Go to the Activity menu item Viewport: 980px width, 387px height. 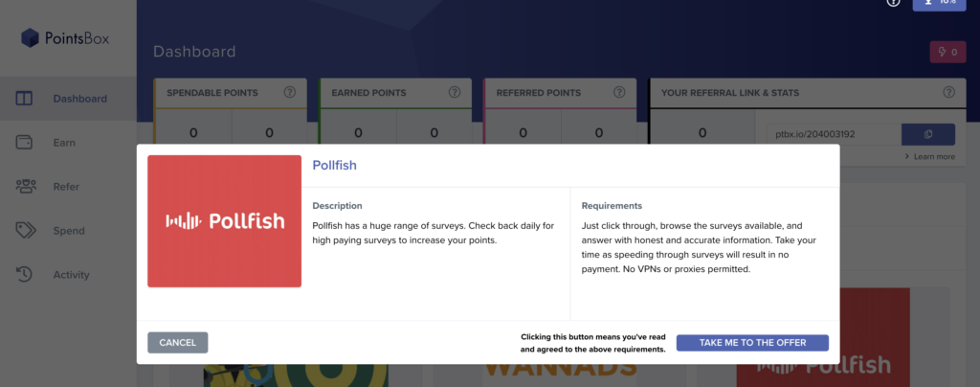pyautogui.click(x=71, y=275)
